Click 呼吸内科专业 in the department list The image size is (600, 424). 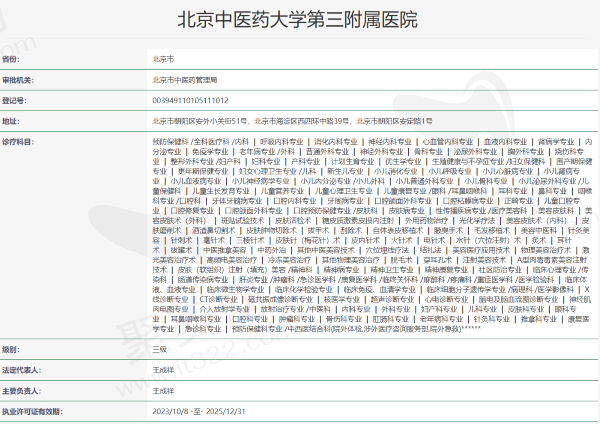[281, 142]
